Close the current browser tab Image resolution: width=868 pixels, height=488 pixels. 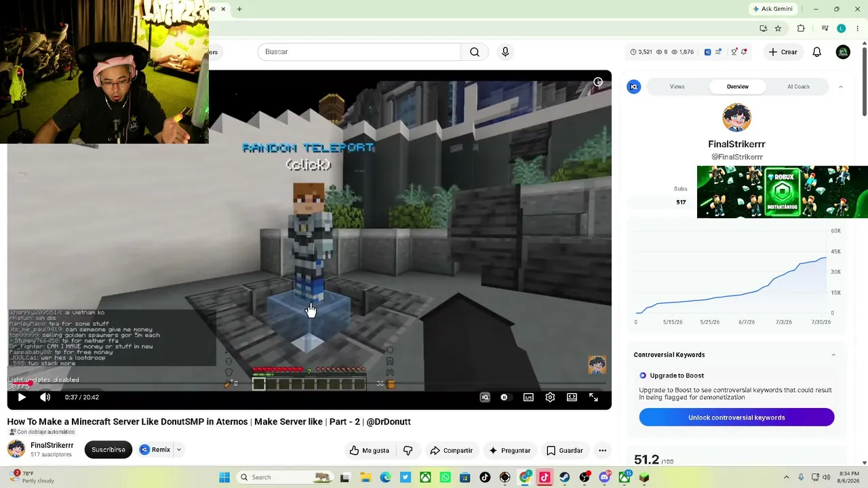coord(223,9)
